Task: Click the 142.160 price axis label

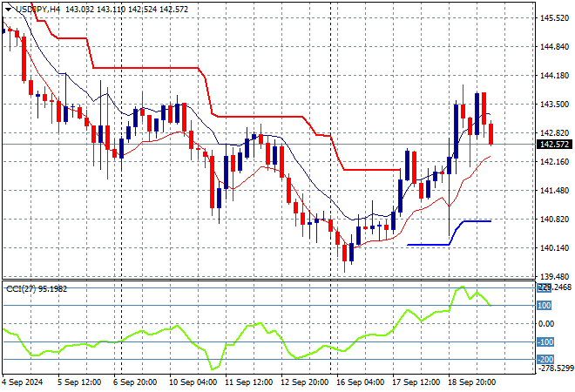Action: tap(554, 161)
